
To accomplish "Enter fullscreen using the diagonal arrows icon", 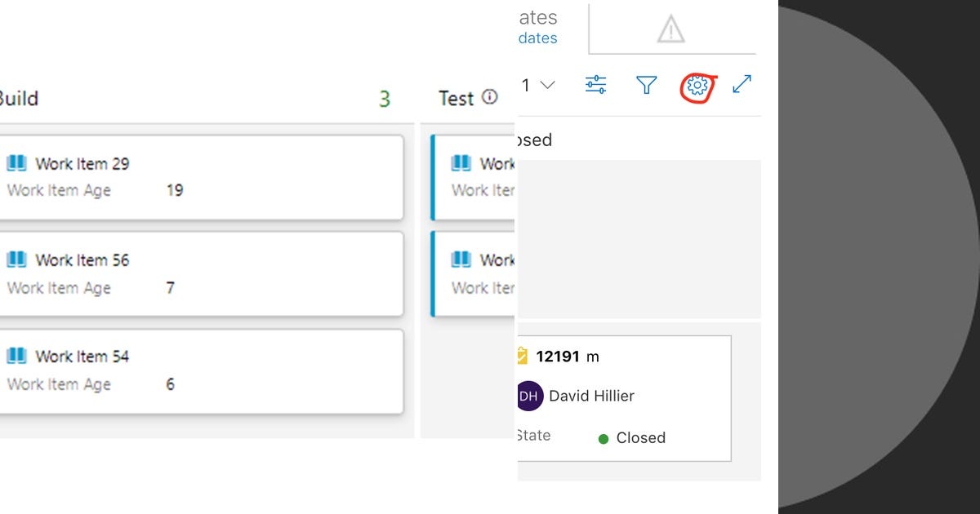I will pos(742,84).
